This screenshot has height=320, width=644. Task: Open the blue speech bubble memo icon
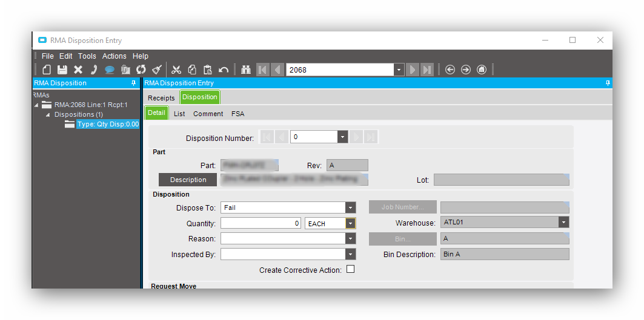[x=109, y=70]
